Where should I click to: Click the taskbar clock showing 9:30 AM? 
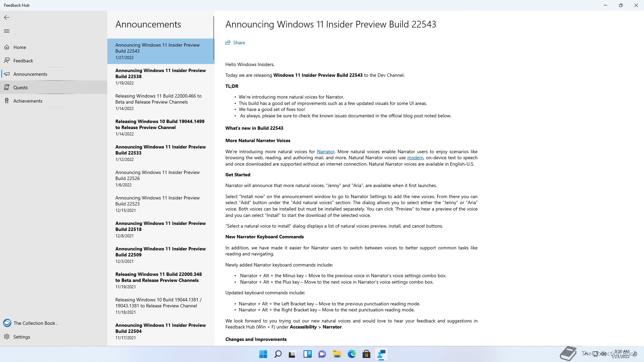point(622,354)
